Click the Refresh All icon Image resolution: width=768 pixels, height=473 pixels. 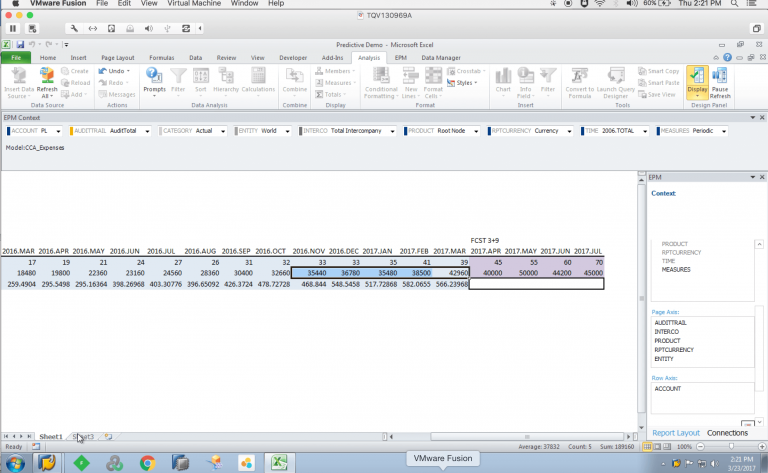(47, 83)
